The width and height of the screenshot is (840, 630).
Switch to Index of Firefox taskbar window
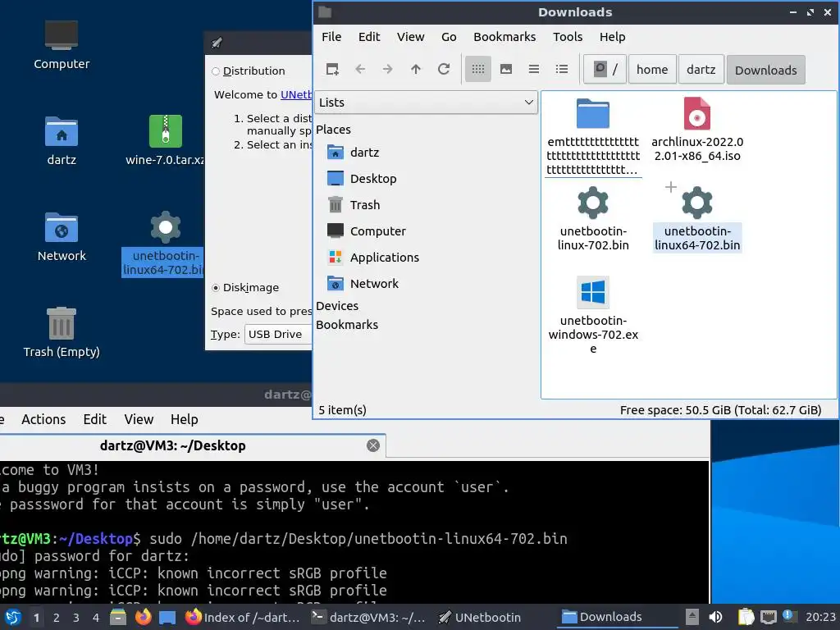pyautogui.click(x=242, y=617)
